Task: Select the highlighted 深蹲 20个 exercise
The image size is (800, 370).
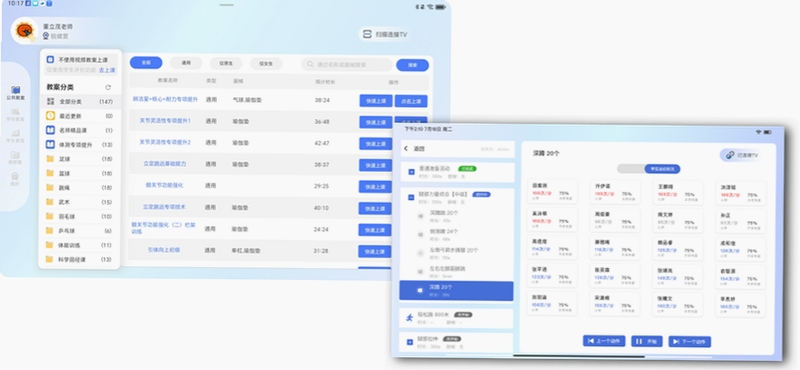Action: pos(457,290)
